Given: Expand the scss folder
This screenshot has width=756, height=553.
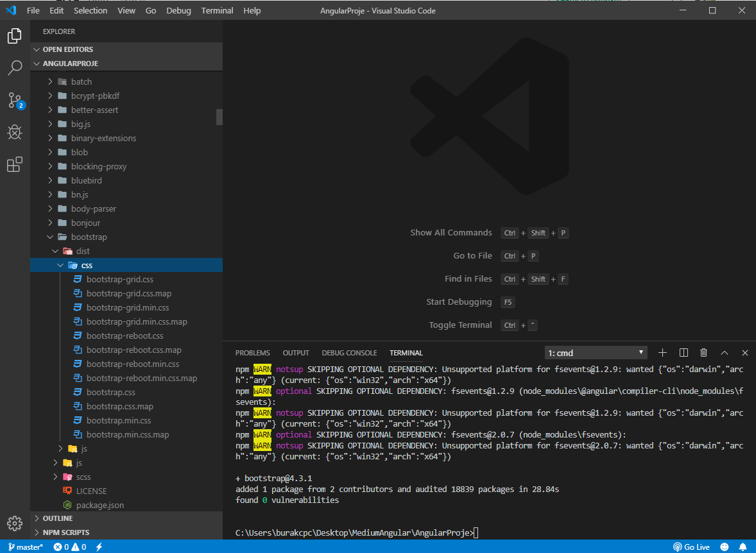Looking at the screenshot, I should (126, 477).
